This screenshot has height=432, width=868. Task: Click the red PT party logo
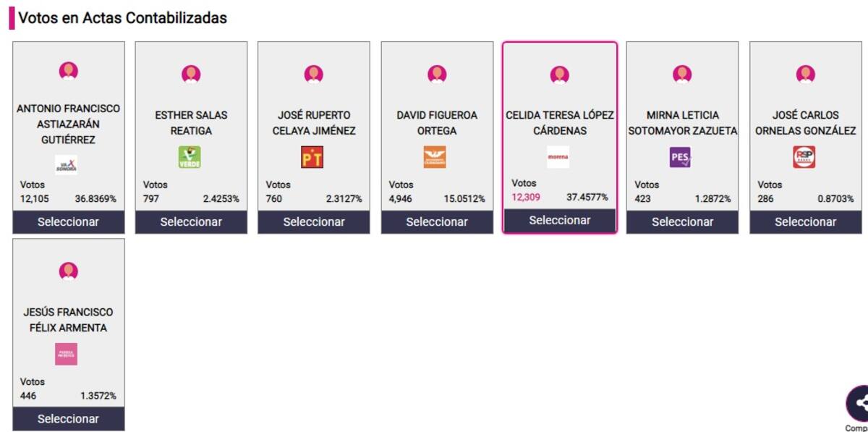312,157
